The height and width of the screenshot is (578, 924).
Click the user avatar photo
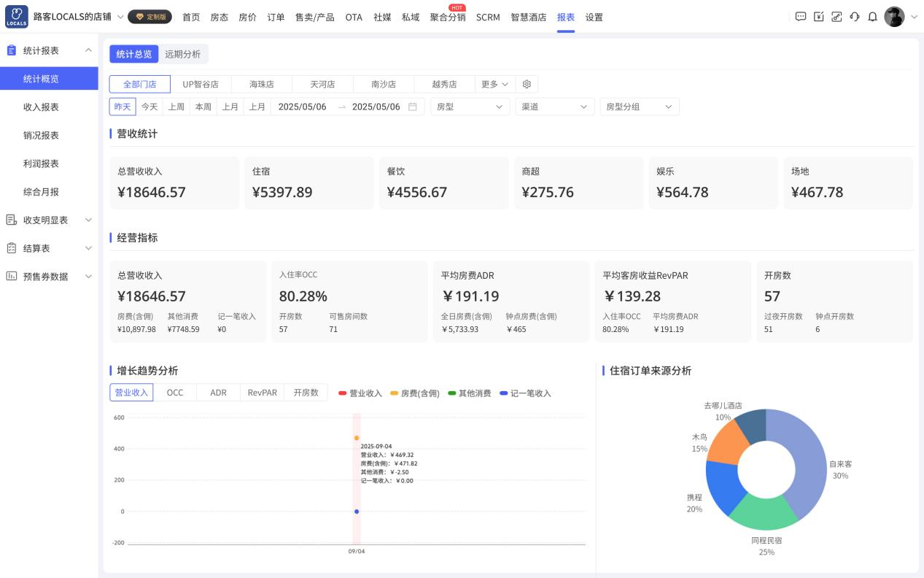click(894, 17)
